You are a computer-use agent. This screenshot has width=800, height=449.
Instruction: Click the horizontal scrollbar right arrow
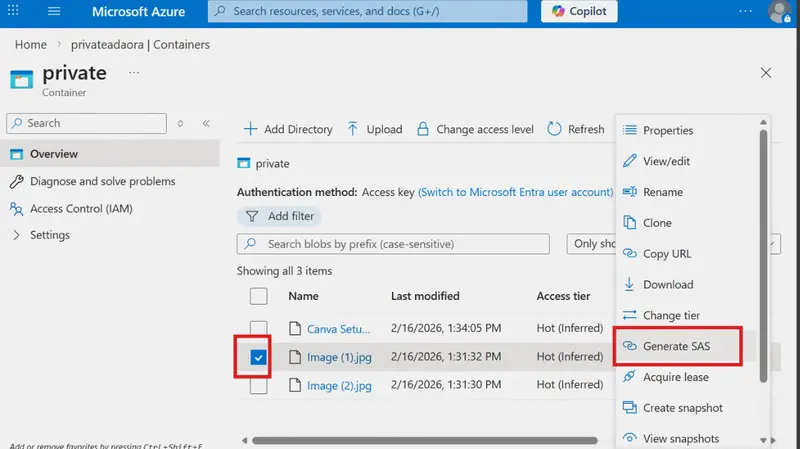tap(773, 440)
